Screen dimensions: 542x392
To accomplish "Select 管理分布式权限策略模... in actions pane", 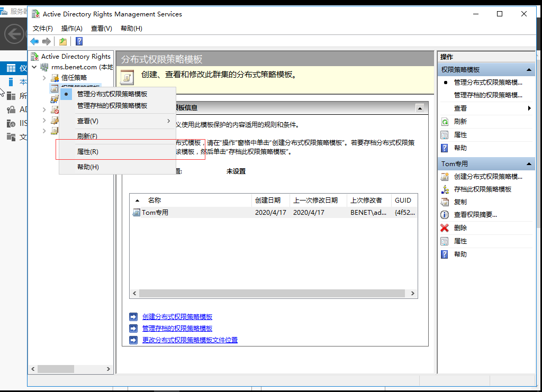I will click(x=487, y=83).
